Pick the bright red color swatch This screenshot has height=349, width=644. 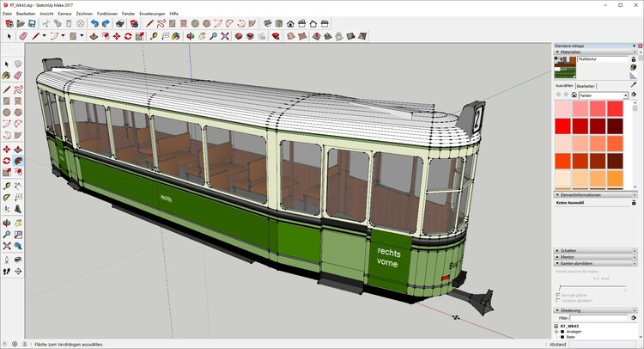[x=562, y=126]
